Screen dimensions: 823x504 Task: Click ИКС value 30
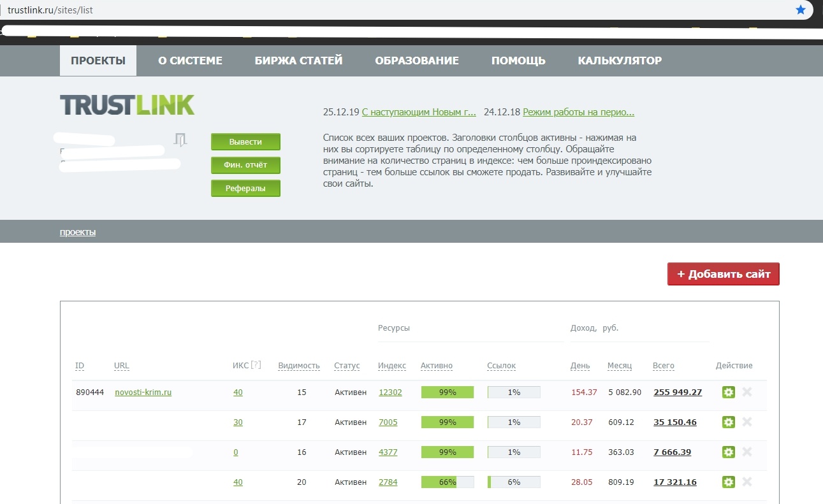click(238, 422)
